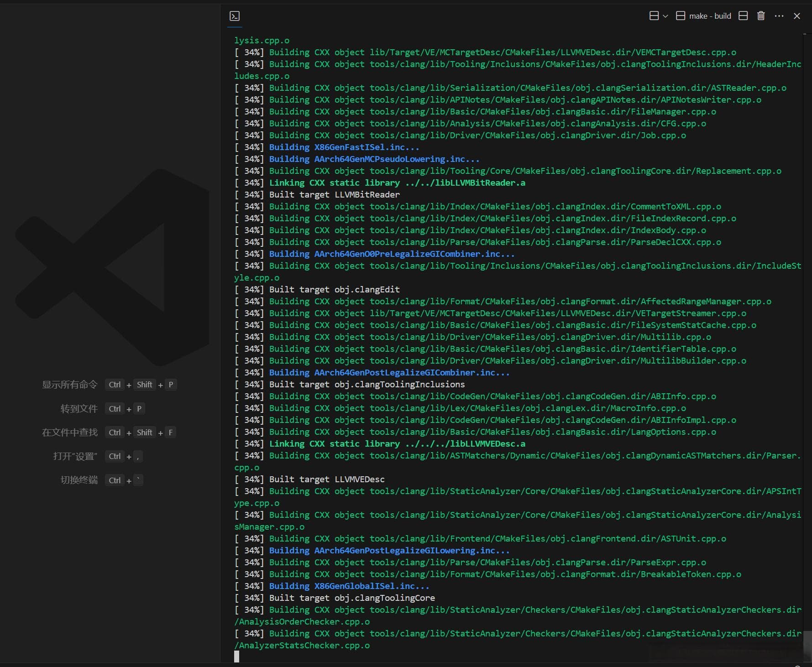
Task: Click the "Building X86GenGlobalISel.inc..." line
Action: point(332,586)
